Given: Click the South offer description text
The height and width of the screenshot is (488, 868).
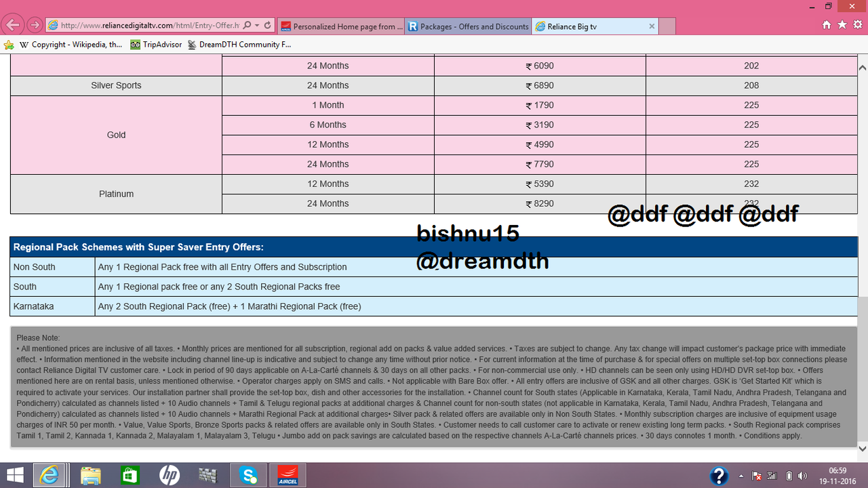Looking at the screenshot, I should click(x=219, y=287).
